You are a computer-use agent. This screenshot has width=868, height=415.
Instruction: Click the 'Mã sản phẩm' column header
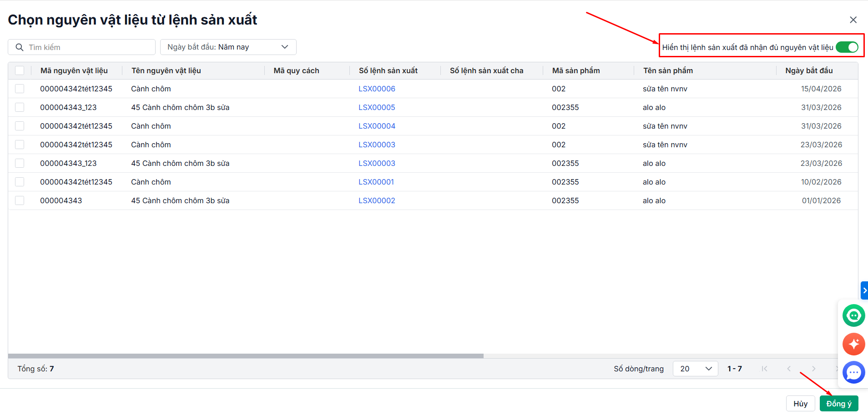pyautogui.click(x=576, y=70)
